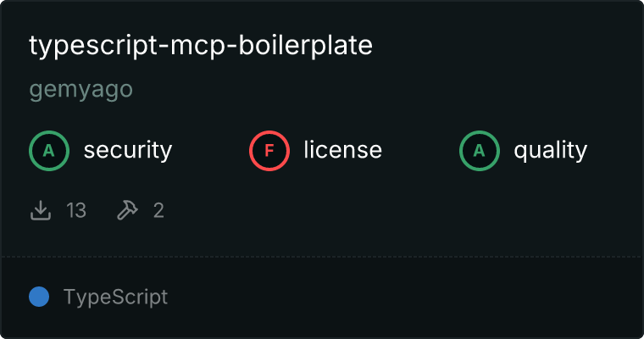Select the license label text
644x339 pixels.
(343, 149)
